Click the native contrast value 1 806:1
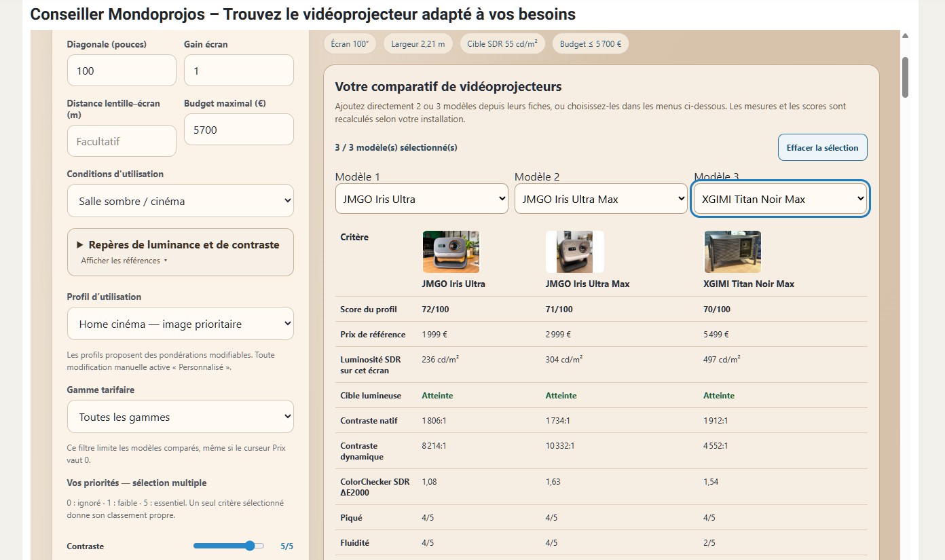The height and width of the screenshot is (560, 945). [x=434, y=421]
